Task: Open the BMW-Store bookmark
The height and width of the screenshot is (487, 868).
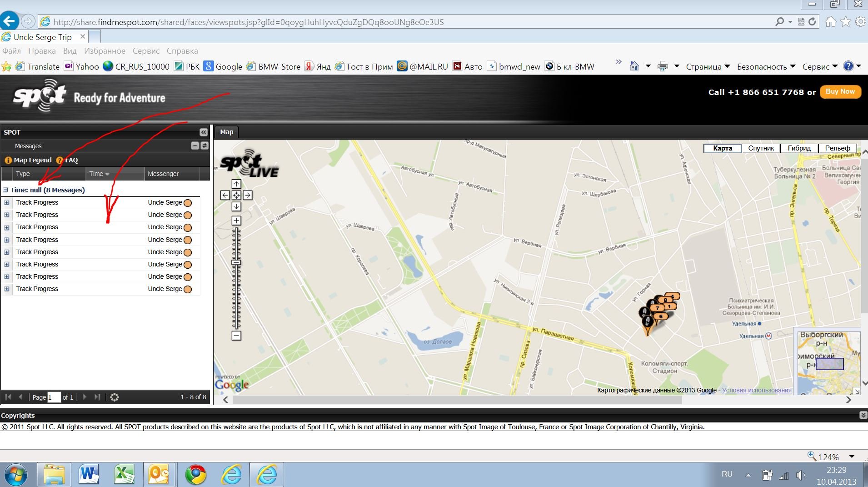Action: [x=274, y=66]
